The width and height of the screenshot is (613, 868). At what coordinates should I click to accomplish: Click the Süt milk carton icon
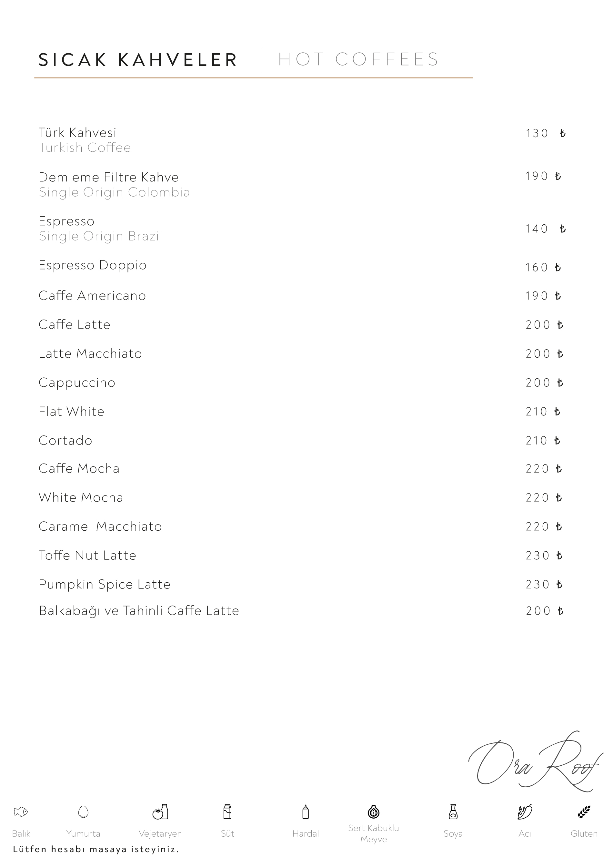(x=227, y=812)
